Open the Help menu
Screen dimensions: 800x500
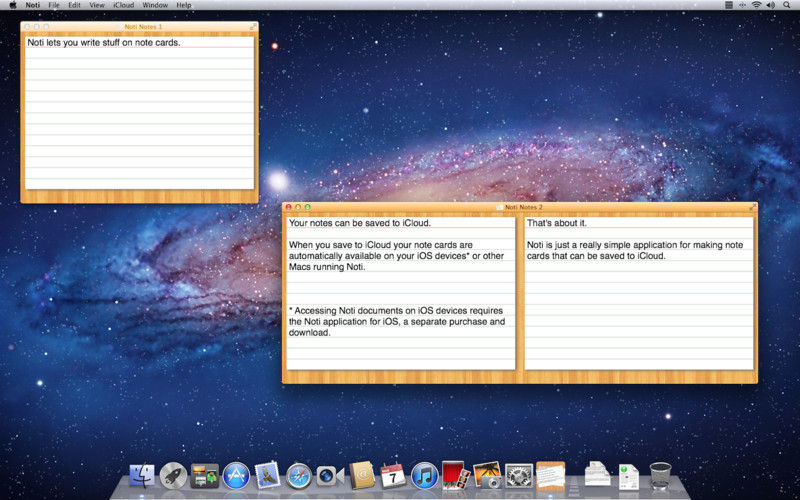[184, 5]
